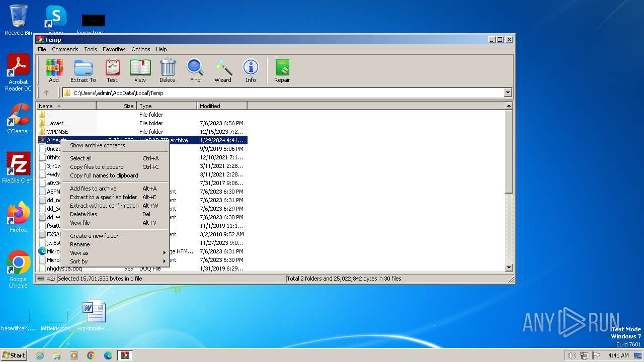Choose View file in context menu
The image size is (644, 362).
[115, 223]
